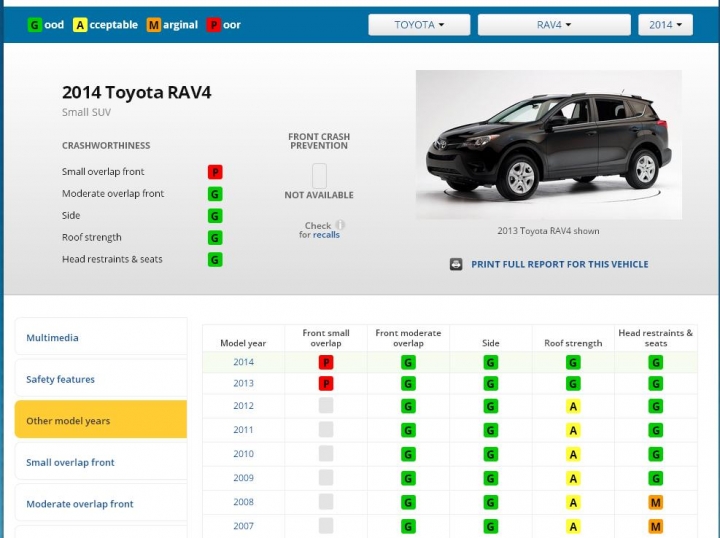720x538 pixels.
Task: Click 2012 row front moderate overlap G icon
Action: [408, 406]
